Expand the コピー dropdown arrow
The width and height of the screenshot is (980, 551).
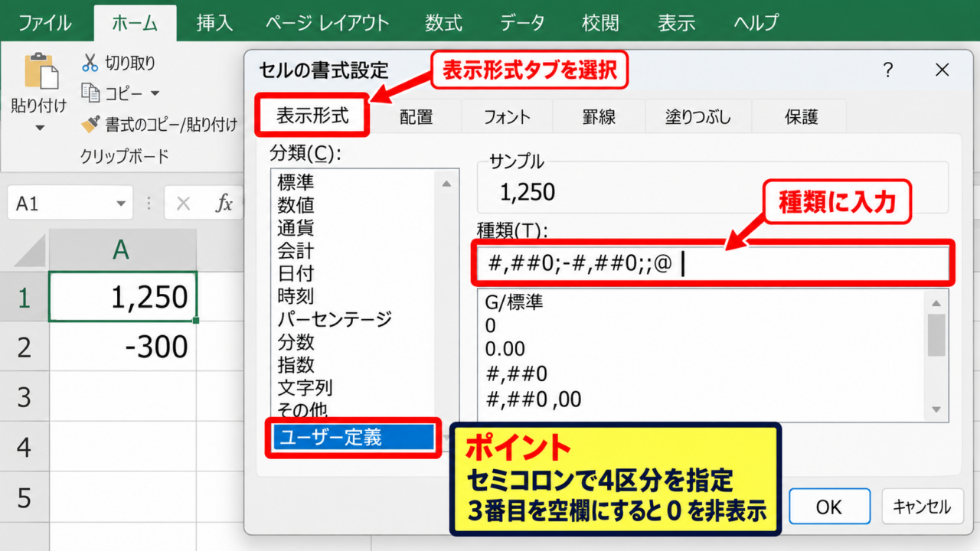point(155,93)
